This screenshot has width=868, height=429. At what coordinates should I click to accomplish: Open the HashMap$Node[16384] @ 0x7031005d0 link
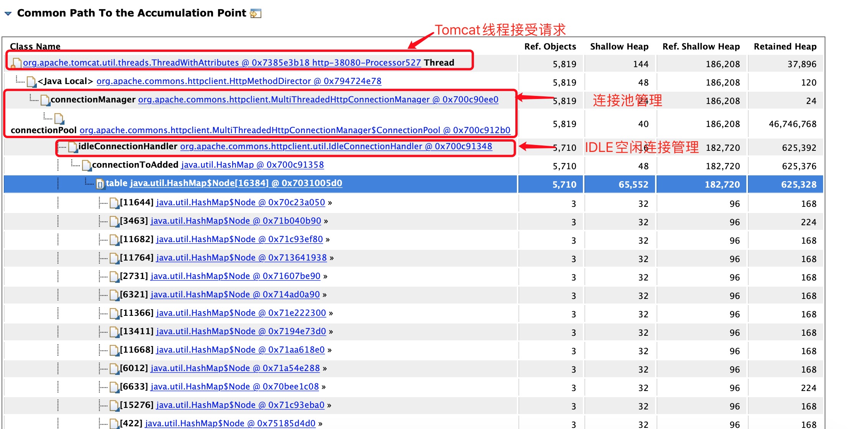coord(236,183)
